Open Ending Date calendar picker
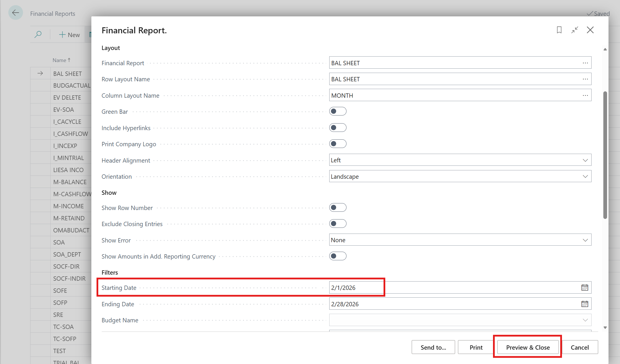 [585, 304]
